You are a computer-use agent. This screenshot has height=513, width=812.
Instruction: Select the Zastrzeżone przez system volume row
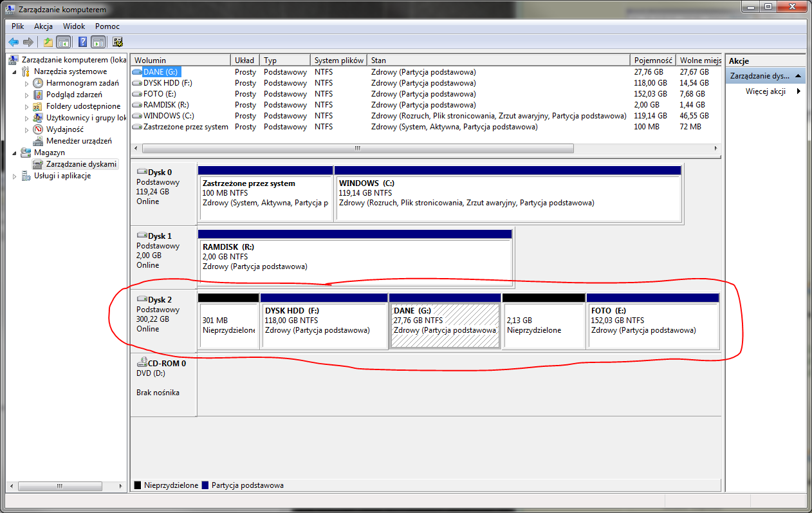point(426,127)
